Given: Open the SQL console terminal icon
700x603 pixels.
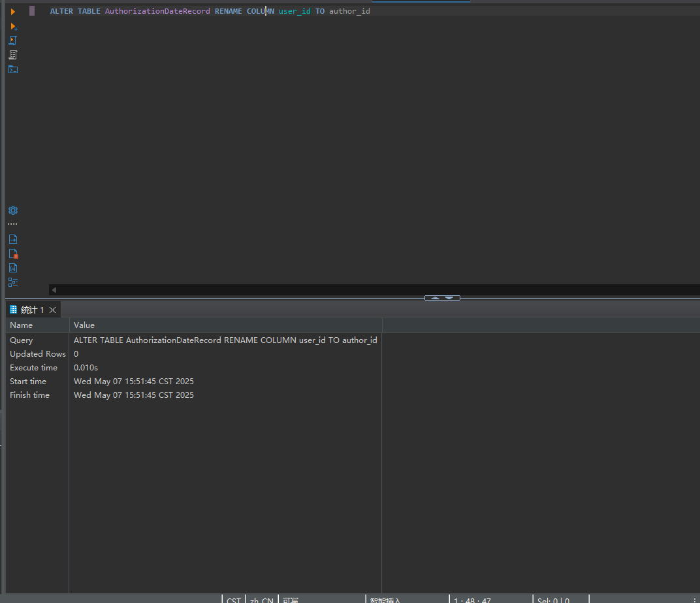Looking at the screenshot, I should pyautogui.click(x=13, y=69).
